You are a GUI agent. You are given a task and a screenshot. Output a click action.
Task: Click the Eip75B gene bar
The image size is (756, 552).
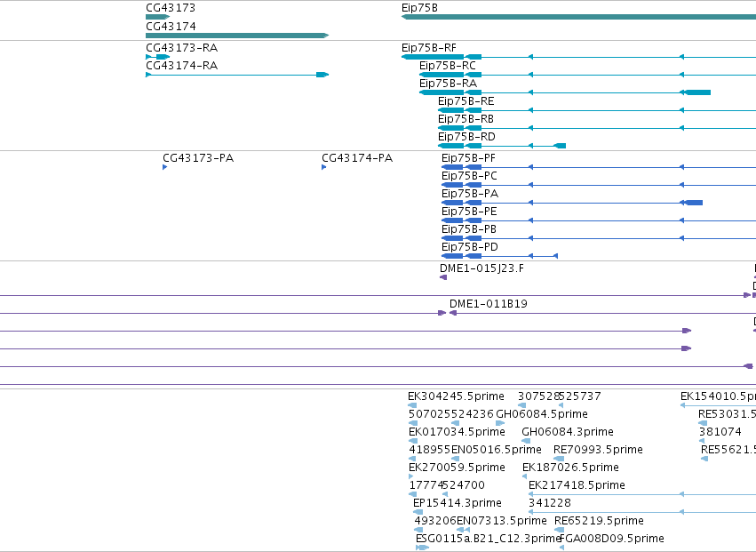pos(578,17)
